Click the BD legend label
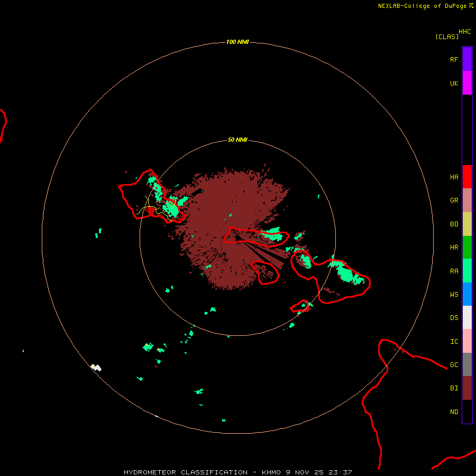Screen dimensions: 476x476 point(454,224)
